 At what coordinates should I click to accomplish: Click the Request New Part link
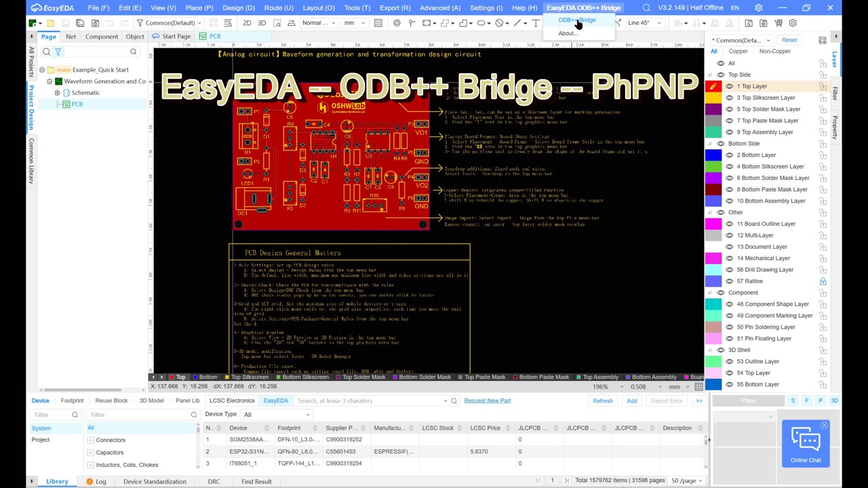point(488,401)
